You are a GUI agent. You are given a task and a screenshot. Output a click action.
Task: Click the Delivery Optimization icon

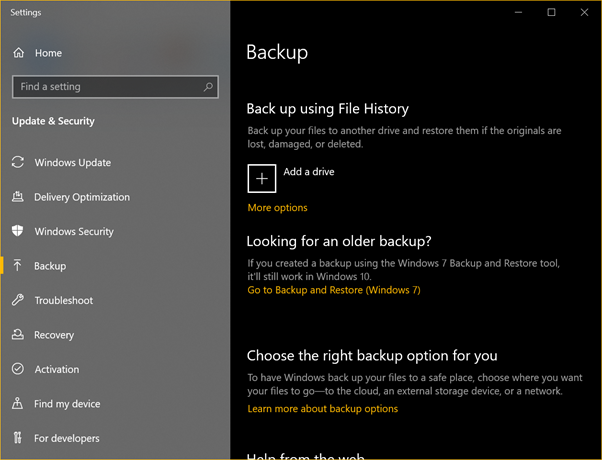tap(18, 197)
